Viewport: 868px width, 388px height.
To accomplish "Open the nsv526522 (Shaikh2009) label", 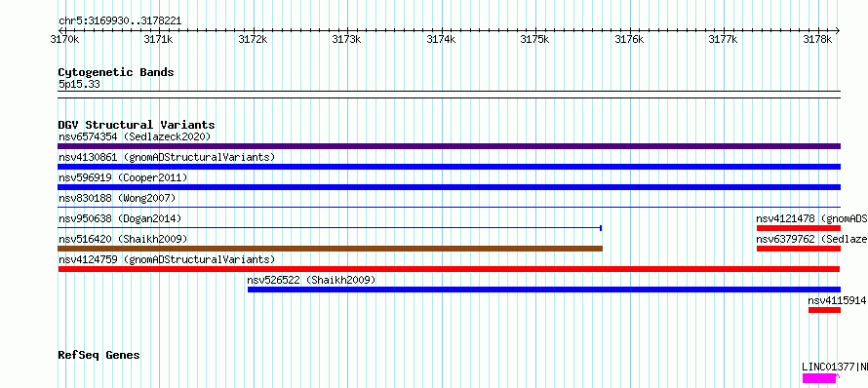I will tap(312, 280).
